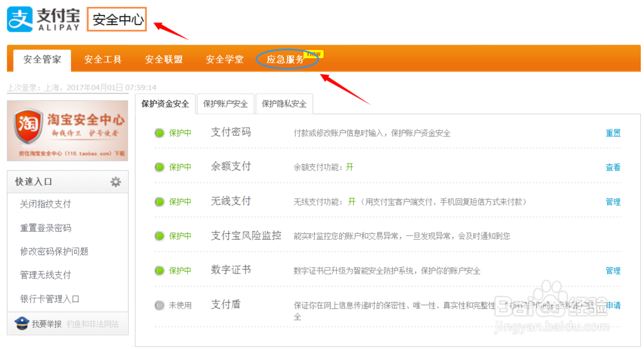Click green status dot for 无线支付
Screen dimensions: 644x349
[x=159, y=202]
